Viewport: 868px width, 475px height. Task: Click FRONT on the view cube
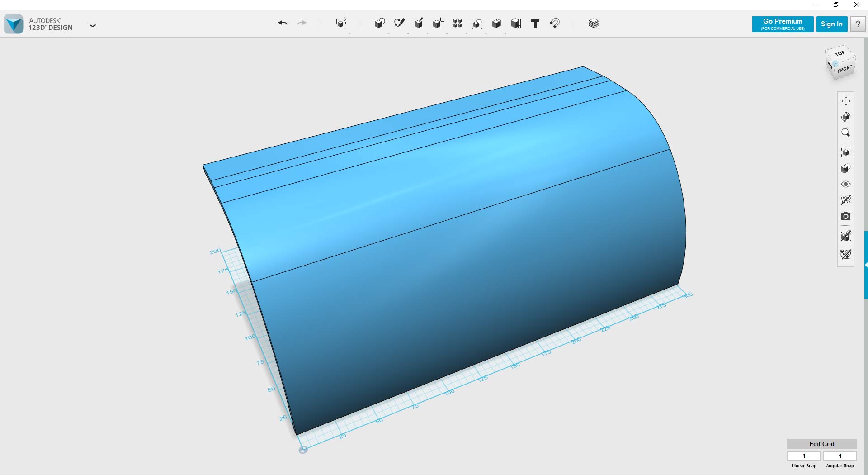point(844,71)
